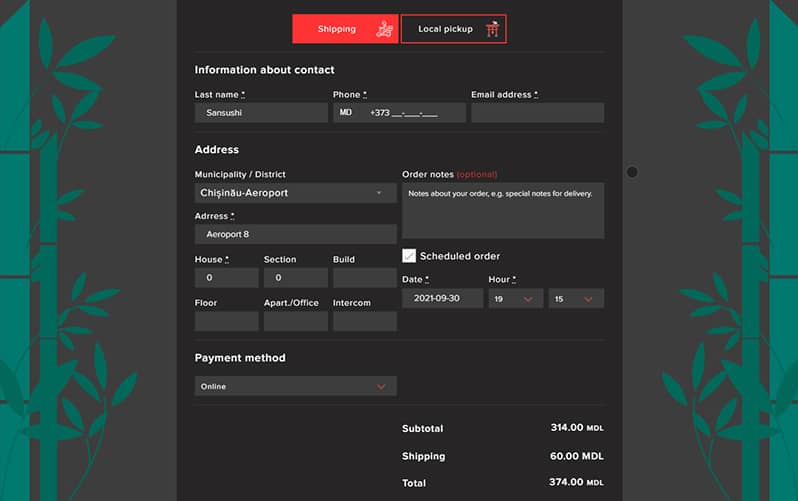Click the Apart./Office input field
The image size is (798, 501).
pos(296,321)
